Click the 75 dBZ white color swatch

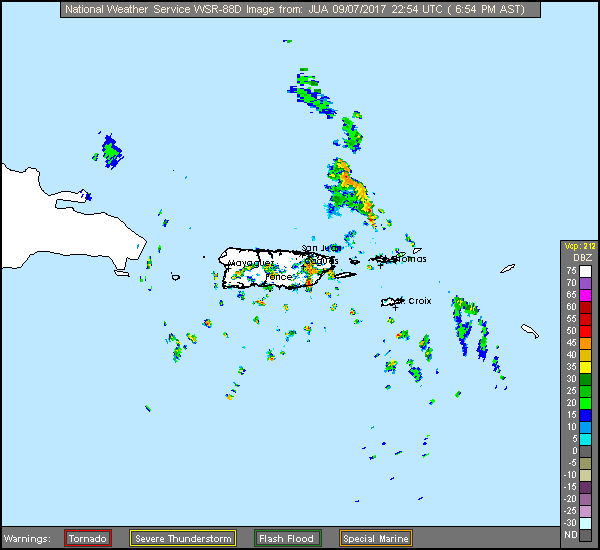pyautogui.click(x=585, y=271)
